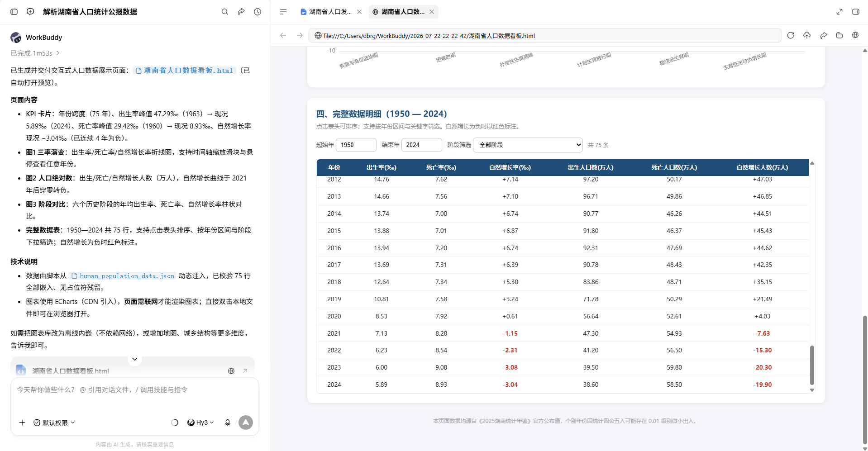Click the file URL address field
Image resolution: width=868 pixels, height=451 pixels.
[545, 35]
